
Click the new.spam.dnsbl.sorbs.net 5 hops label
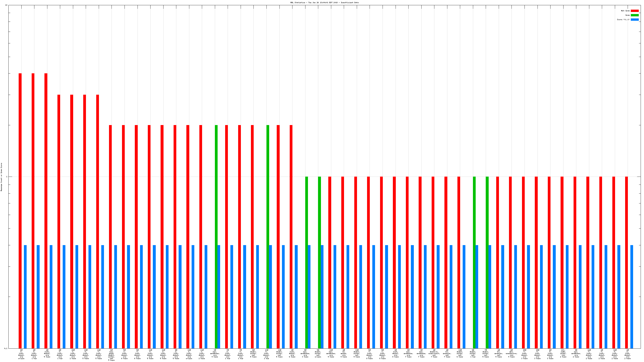click(x=111, y=355)
